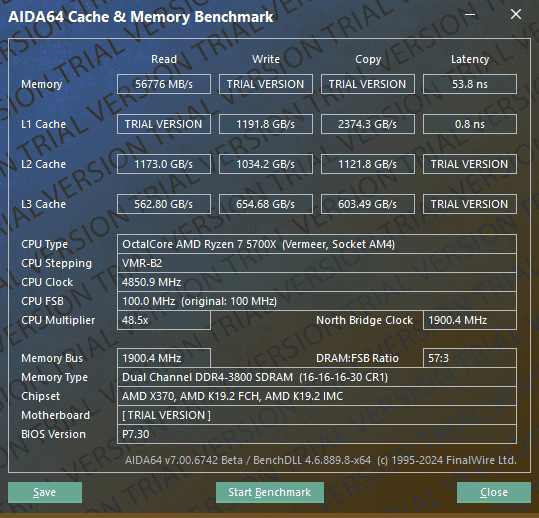Click the CPU Type label

click(44, 244)
